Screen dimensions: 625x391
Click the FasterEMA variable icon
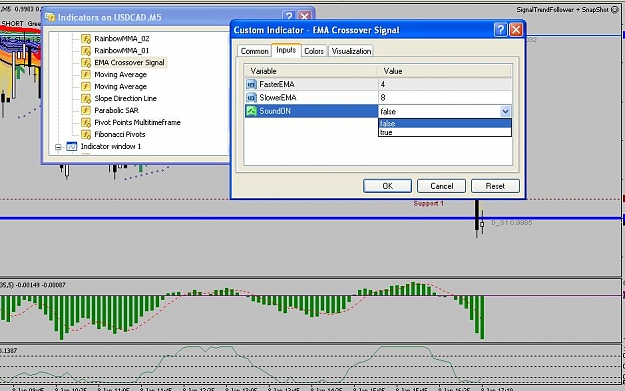click(x=251, y=84)
